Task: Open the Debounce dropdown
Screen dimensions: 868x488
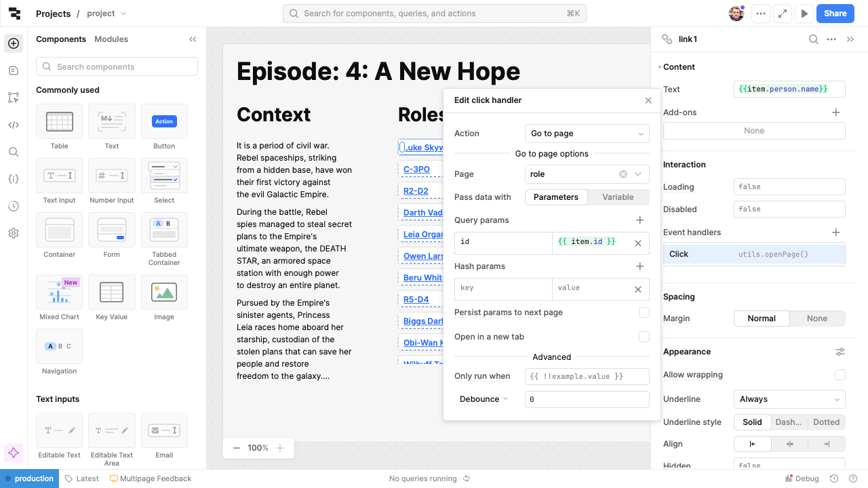Action: (x=483, y=399)
